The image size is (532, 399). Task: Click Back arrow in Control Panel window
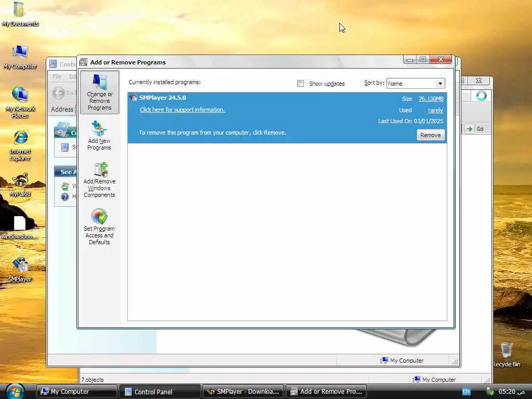(x=59, y=92)
